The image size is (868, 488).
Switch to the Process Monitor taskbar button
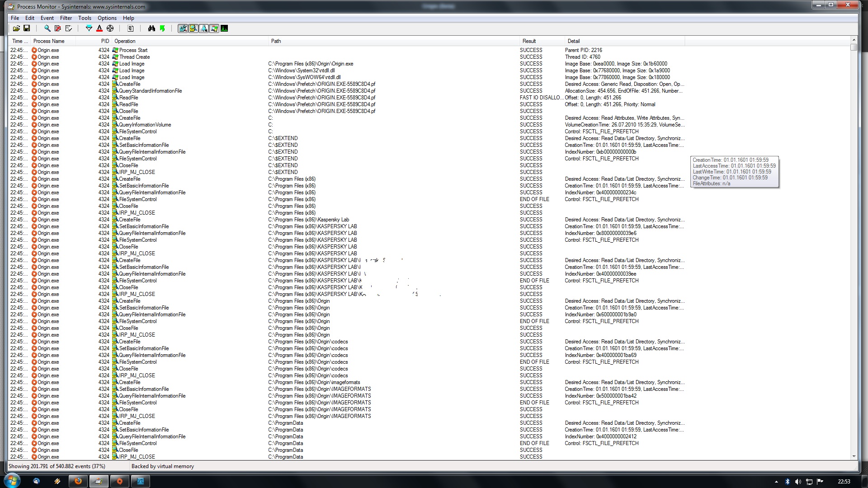pyautogui.click(x=99, y=481)
